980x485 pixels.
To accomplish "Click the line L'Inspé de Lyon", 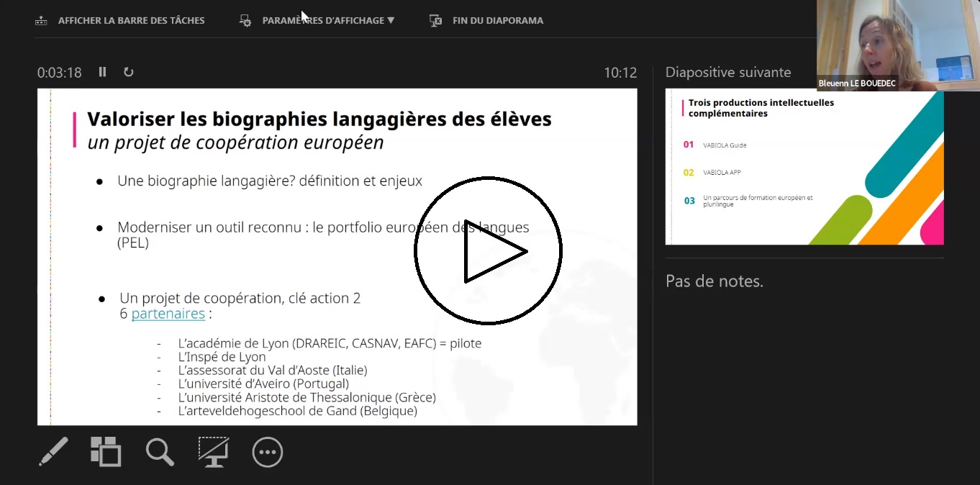I will [222, 357].
